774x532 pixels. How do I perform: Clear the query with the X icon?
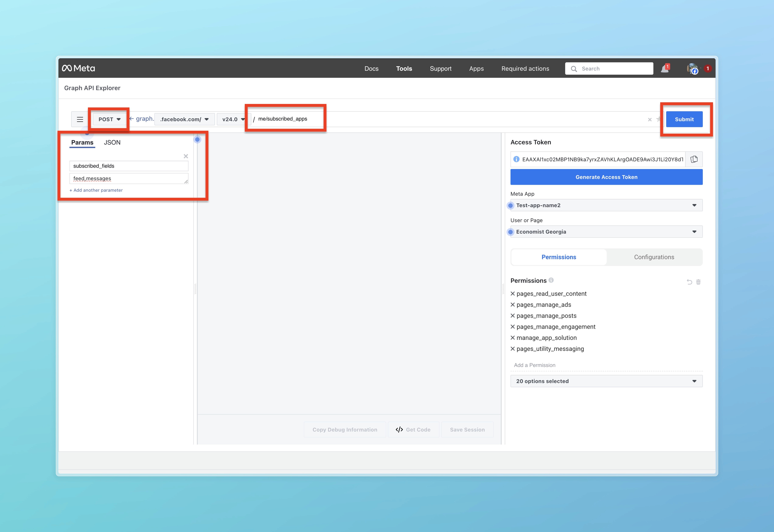pos(650,120)
